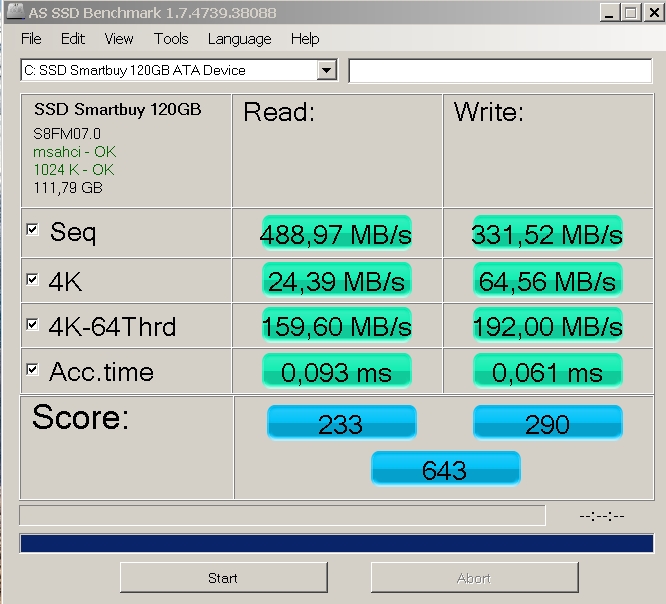Click the total score 643

point(445,469)
